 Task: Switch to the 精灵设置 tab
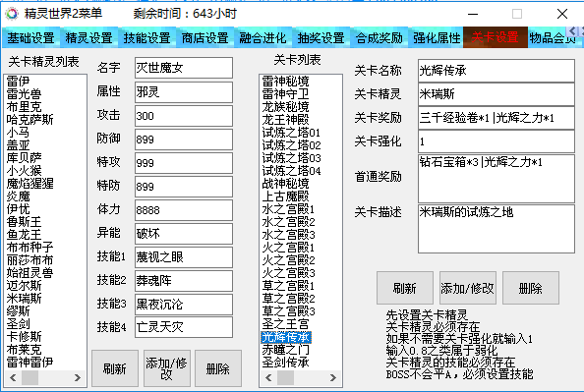tap(89, 37)
